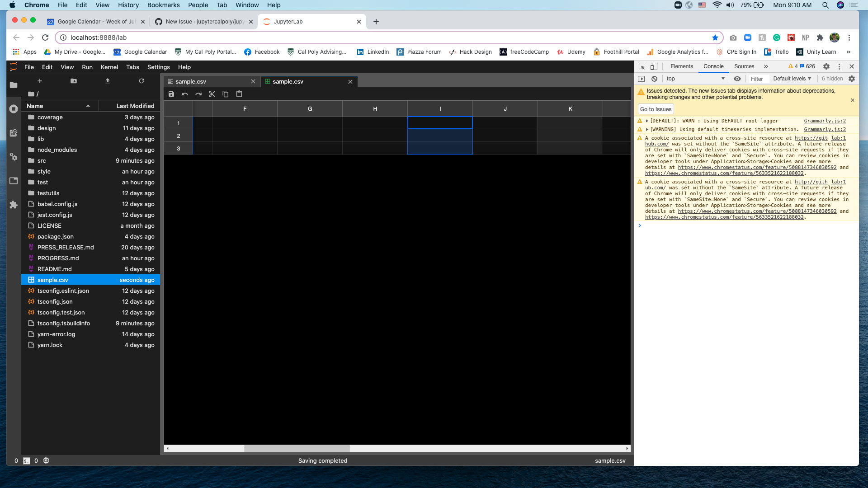The height and width of the screenshot is (488, 868).
Task: Activate the inspect element tool in DevTools
Action: pos(642,66)
